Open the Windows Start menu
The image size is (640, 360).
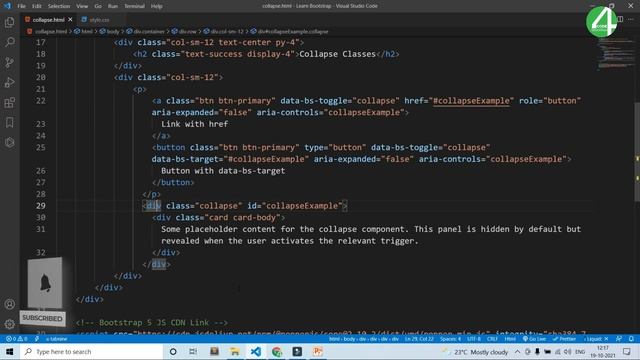click(x=9, y=351)
